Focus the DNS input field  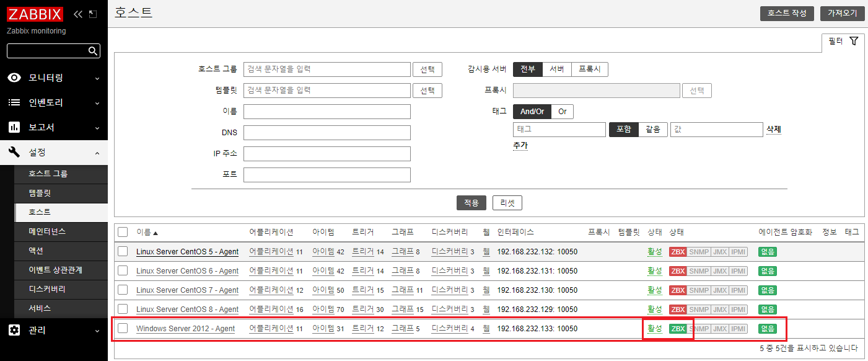pos(327,133)
